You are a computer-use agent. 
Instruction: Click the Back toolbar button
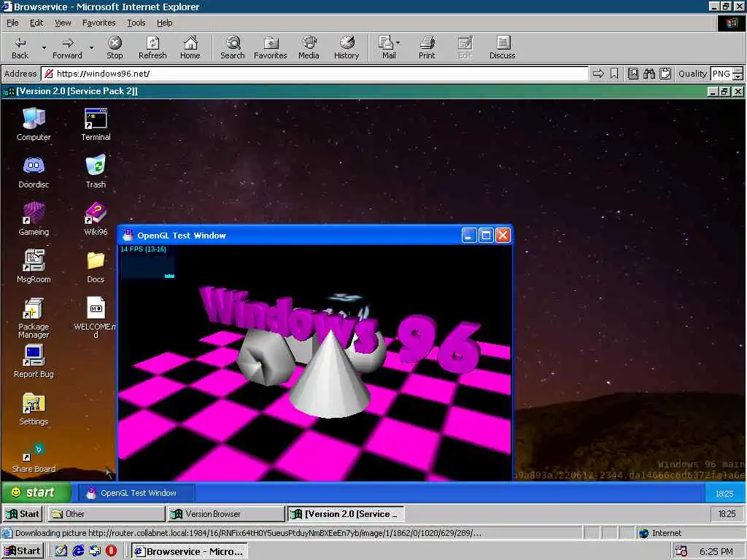20,47
